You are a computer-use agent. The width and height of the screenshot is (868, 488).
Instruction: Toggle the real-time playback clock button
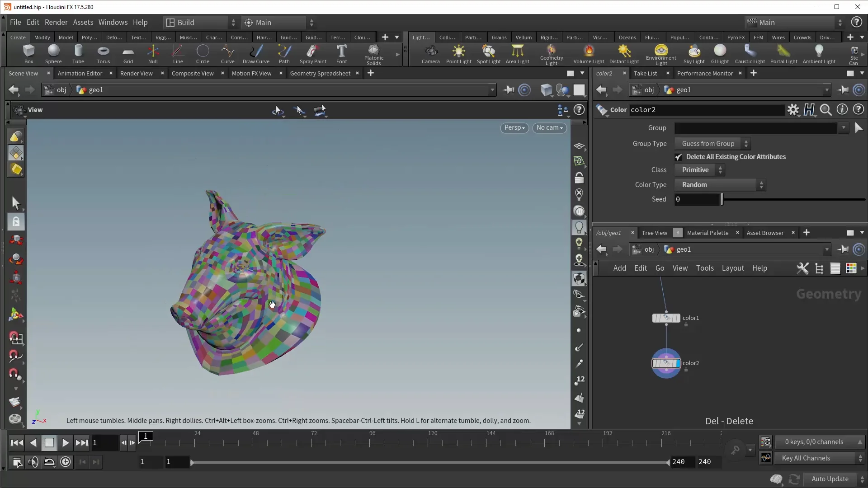coord(66,462)
